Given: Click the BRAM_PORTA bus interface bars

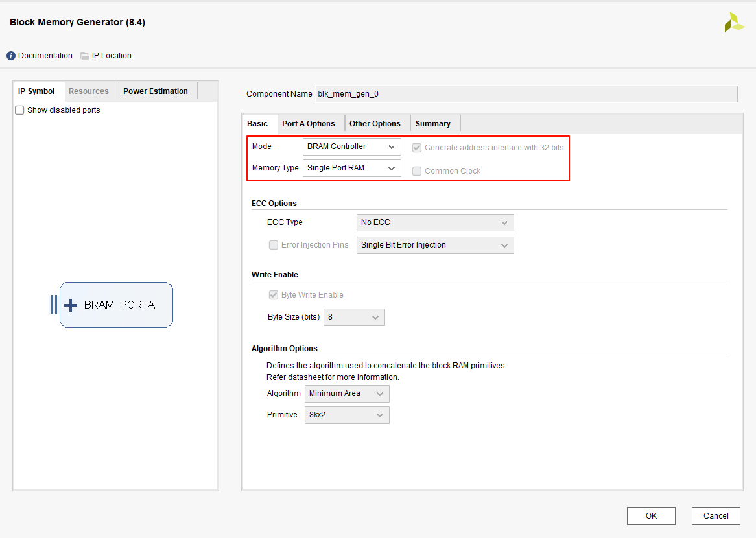Looking at the screenshot, I should 54,305.
